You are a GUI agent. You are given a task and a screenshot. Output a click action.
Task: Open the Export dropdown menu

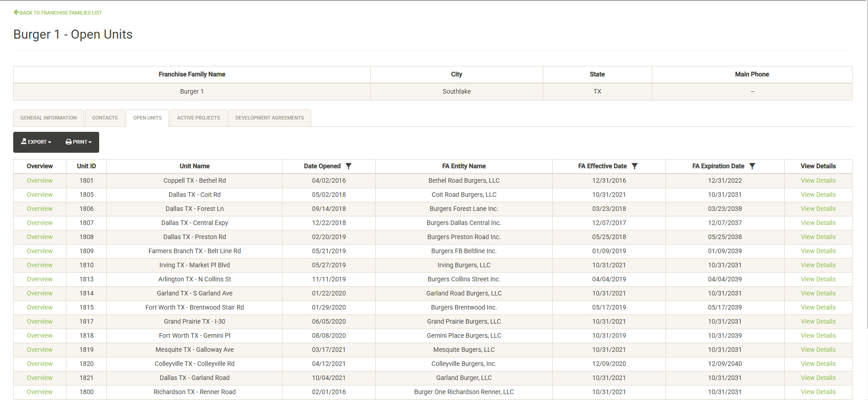[36, 142]
